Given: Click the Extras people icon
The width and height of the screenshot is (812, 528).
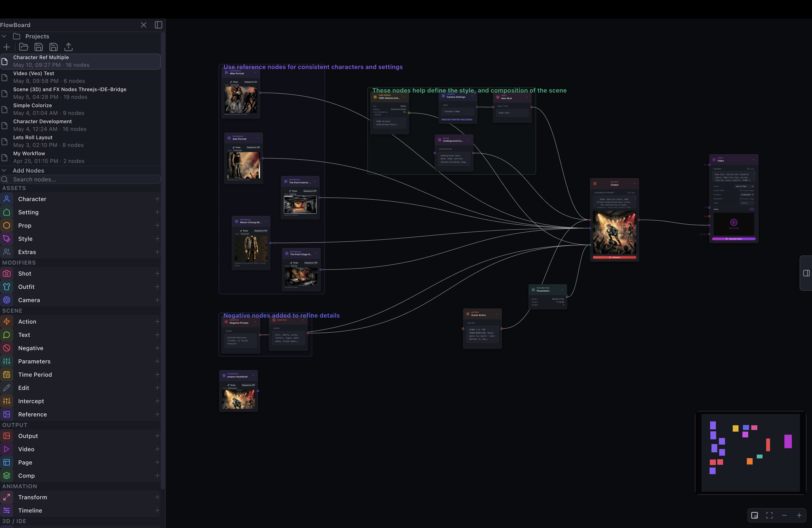Looking at the screenshot, I should coord(7,252).
